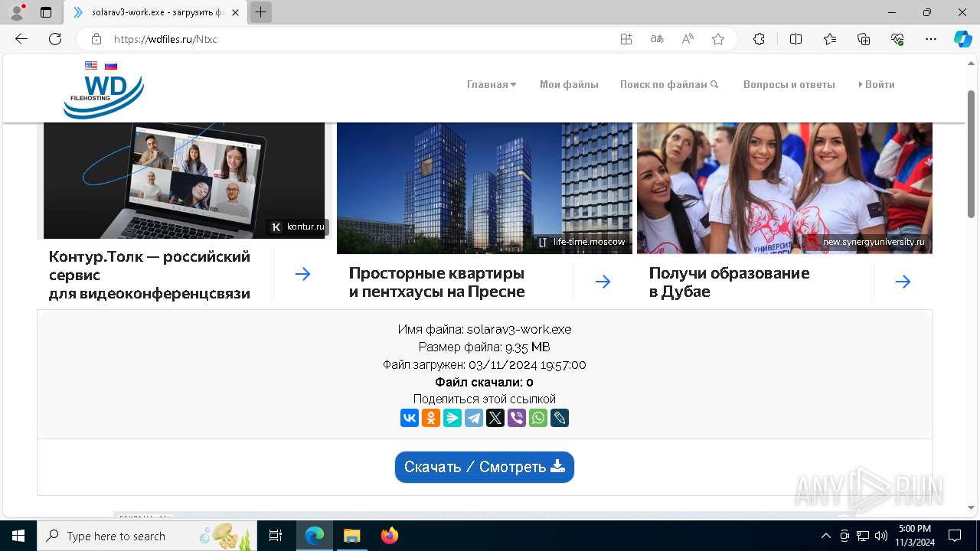980x551 pixels.
Task: Close the solarav3-work.exe tab
Action: pos(235,12)
